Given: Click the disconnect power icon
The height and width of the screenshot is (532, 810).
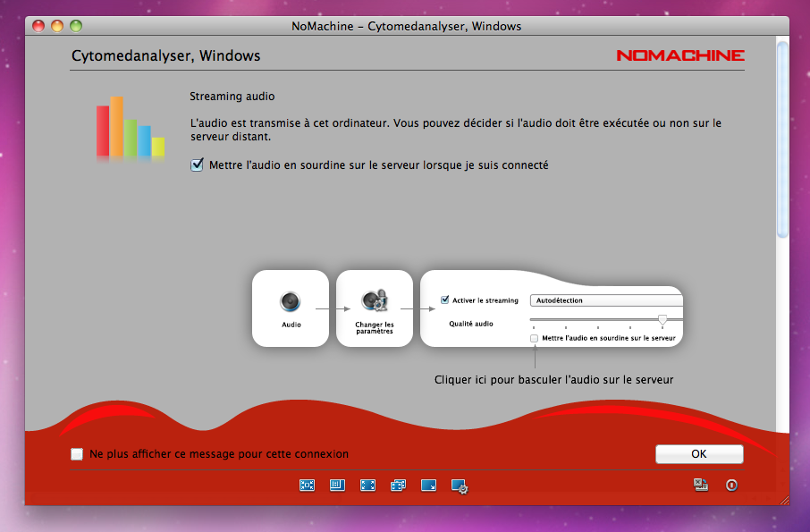Looking at the screenshot, I should [731, 485].
